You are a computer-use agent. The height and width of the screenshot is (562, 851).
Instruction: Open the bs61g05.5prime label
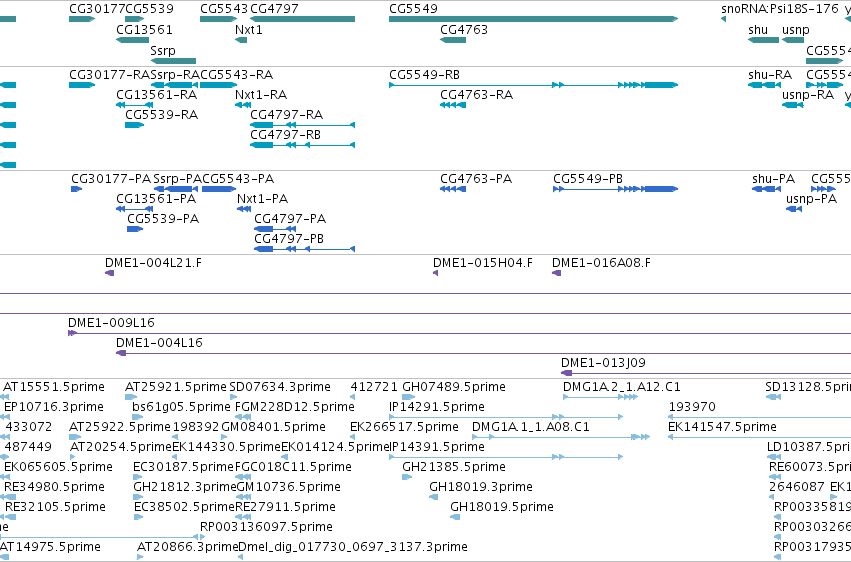pos(181,407)
